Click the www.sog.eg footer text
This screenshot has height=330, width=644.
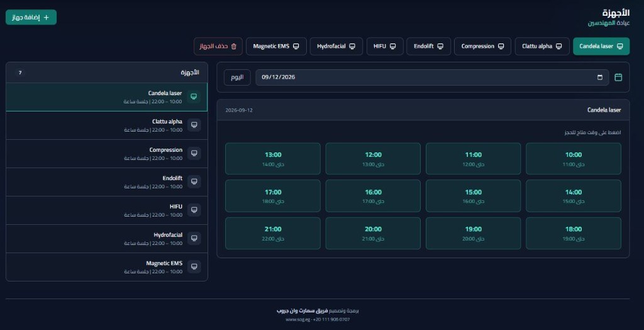298,319
